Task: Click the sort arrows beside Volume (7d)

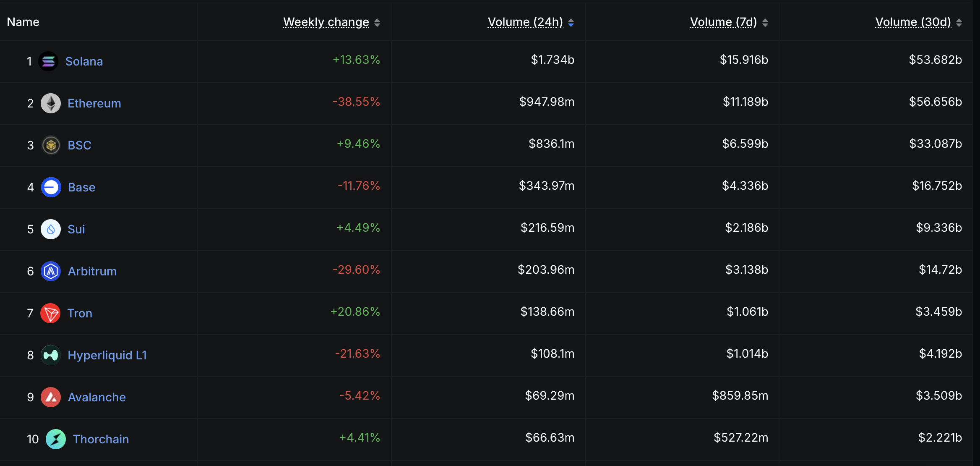Action: pos(765,23)
